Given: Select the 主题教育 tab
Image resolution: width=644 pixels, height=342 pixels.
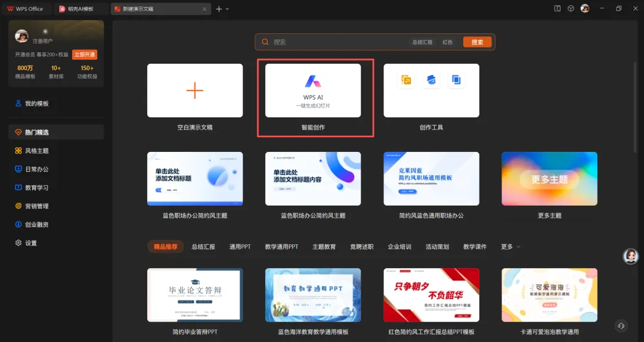Looking at the screenshot, I should [324, 247].
